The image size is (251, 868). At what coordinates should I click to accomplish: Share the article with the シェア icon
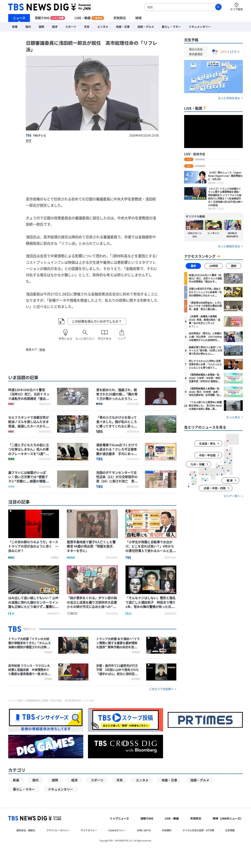(x=122, y=332)
